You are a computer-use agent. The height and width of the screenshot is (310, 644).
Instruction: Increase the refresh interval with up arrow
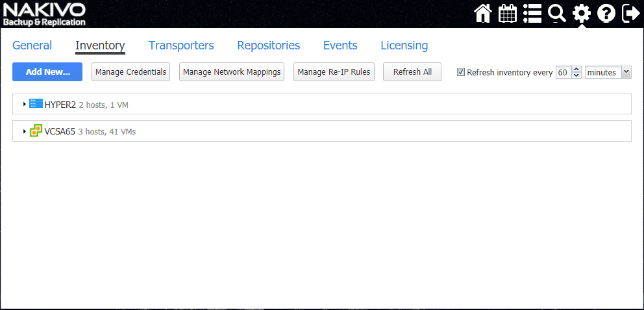click(576, 70)
